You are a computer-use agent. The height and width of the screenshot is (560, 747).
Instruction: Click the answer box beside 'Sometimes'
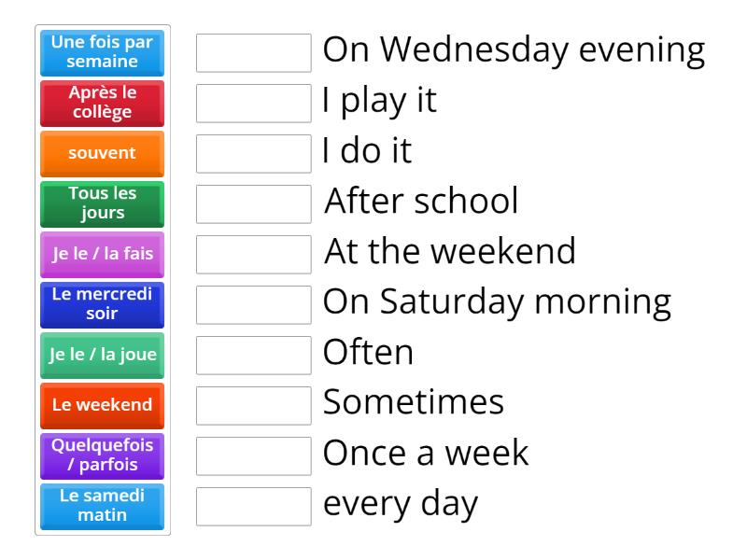[253, 404]
